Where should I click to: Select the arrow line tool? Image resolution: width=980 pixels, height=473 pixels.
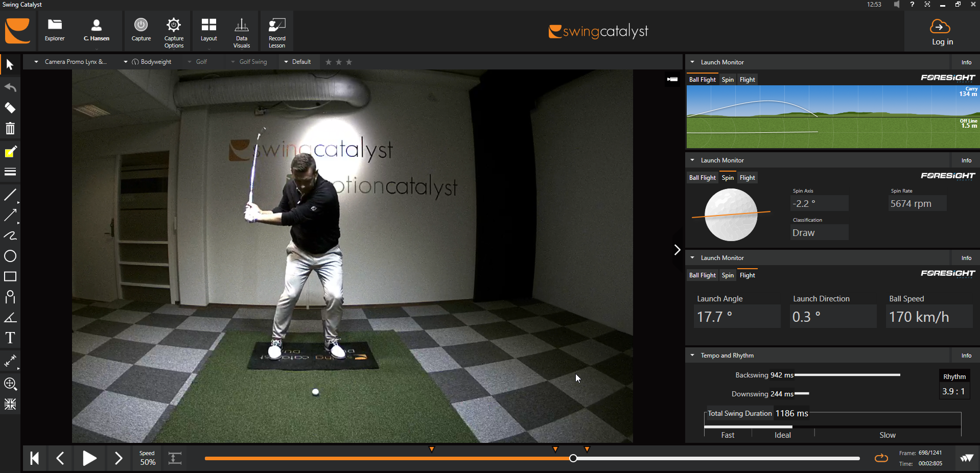coord(10,215)
